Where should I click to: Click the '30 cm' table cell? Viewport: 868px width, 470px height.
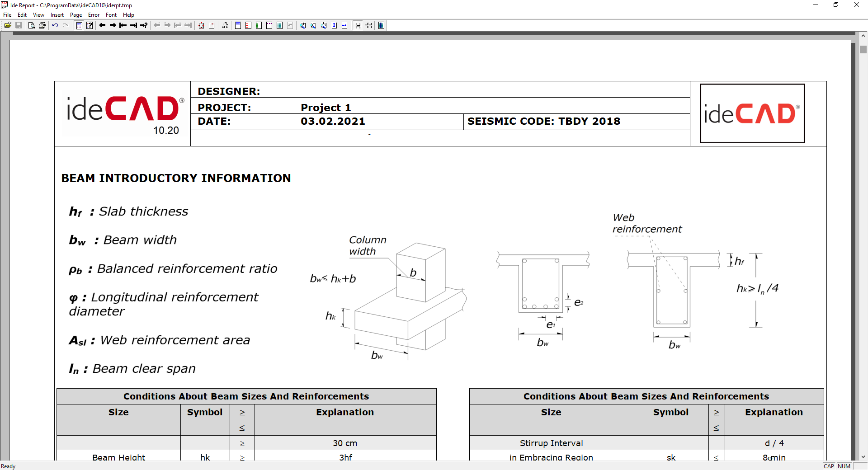(345, 443)
